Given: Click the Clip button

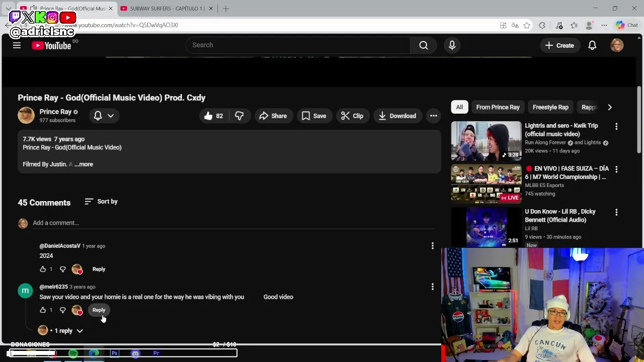Looking at the screenshot, I should point(352,116).
